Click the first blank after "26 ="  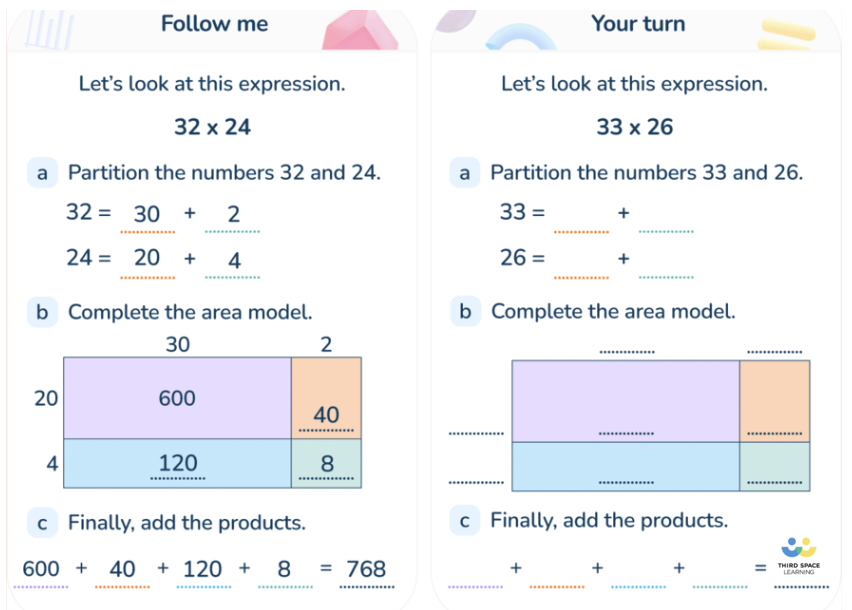(x=581, y=264)
